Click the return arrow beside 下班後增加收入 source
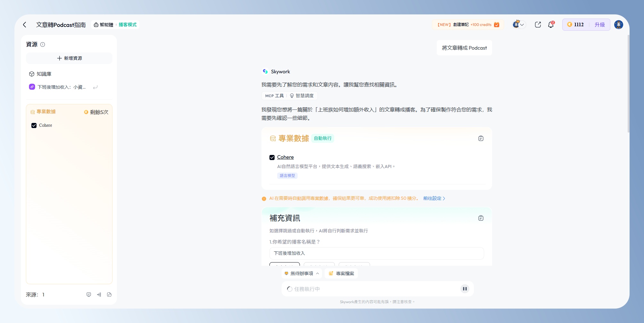644x323 pixels. (x=95, y=87)
